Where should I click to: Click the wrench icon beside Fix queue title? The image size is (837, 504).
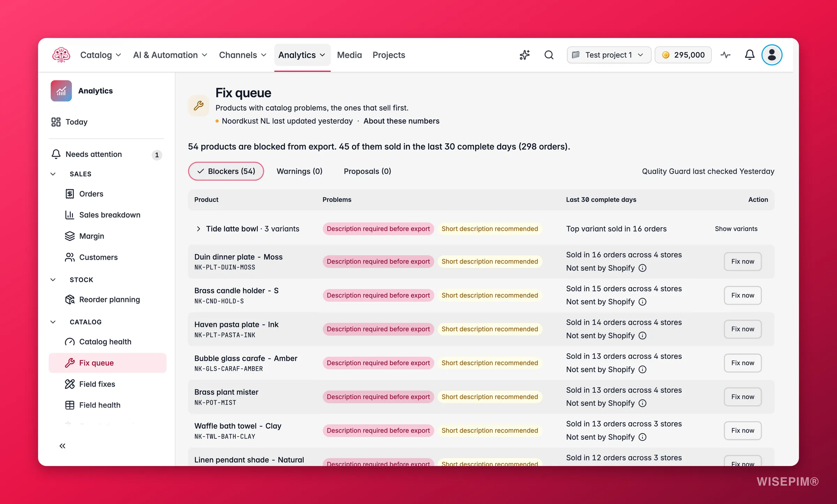pyautogui.click(x=198, y=105)
